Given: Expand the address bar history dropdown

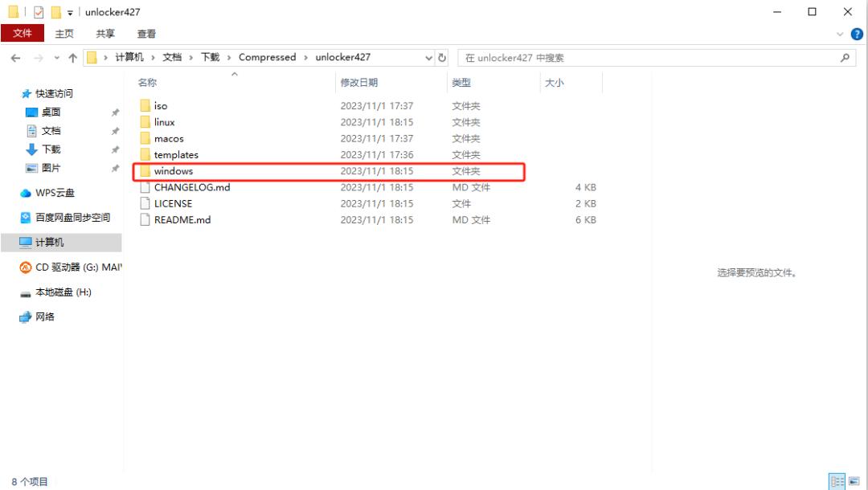Looking at the screenshot, I should coord(428,57).
